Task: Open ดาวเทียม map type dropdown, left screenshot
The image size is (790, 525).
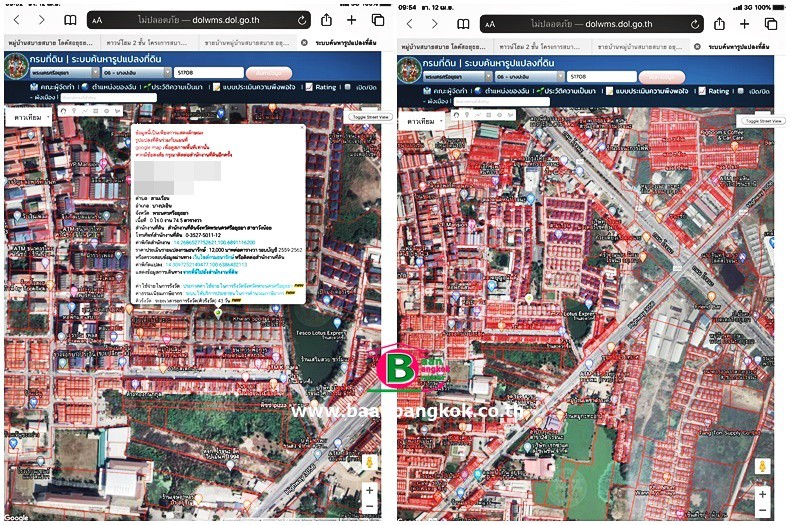Action: point(31,117)
